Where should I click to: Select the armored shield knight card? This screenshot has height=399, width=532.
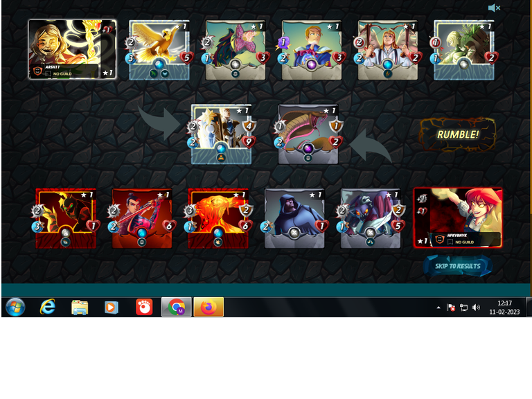221,134
